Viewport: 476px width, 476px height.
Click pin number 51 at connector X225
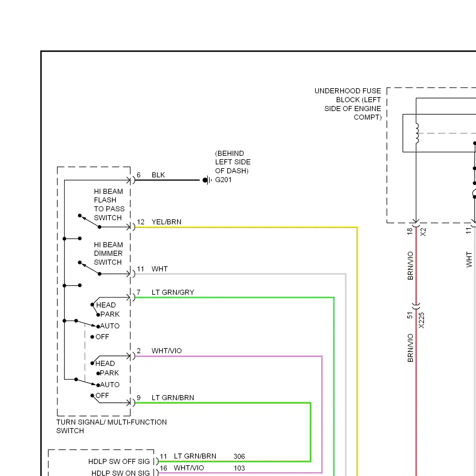tap(410, 316)
